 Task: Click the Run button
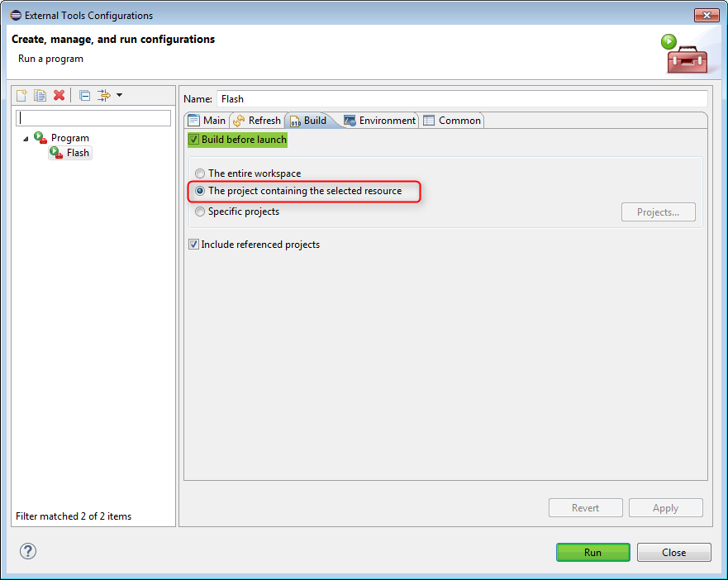[592, 552]
